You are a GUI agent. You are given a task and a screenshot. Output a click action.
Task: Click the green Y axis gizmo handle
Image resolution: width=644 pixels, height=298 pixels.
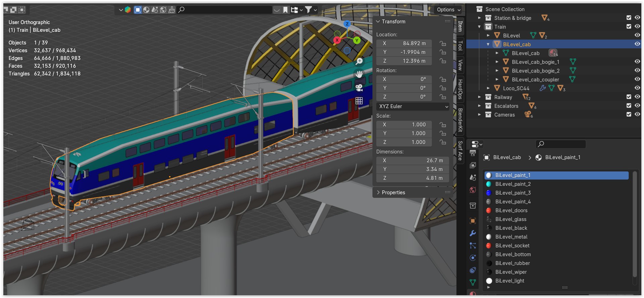(357, 40)
